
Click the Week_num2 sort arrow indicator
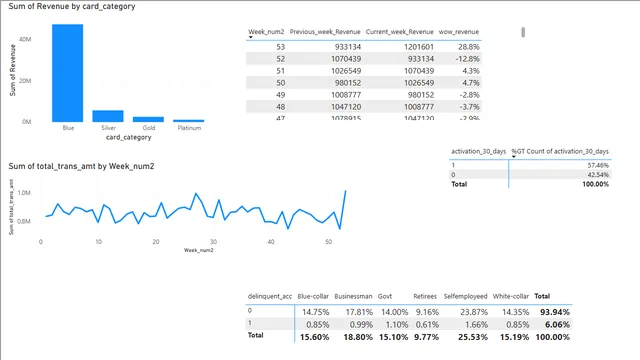[251, 38]
